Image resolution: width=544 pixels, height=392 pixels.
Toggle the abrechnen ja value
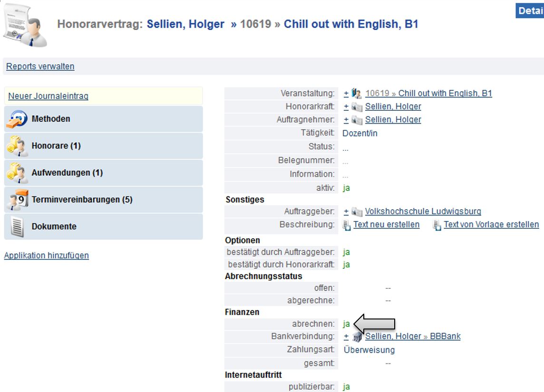click(x=346, y=324)
